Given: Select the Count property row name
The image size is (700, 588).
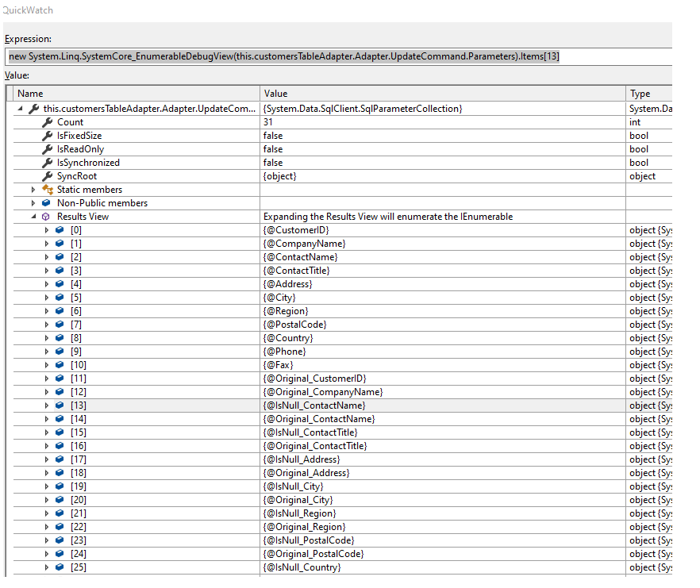Looking at the screenshot, I should coord(70,122).
